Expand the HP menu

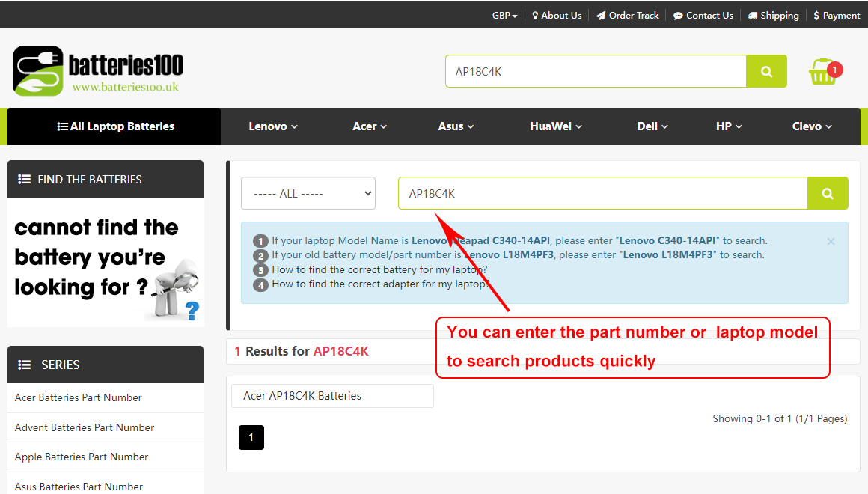pos(729,126)
